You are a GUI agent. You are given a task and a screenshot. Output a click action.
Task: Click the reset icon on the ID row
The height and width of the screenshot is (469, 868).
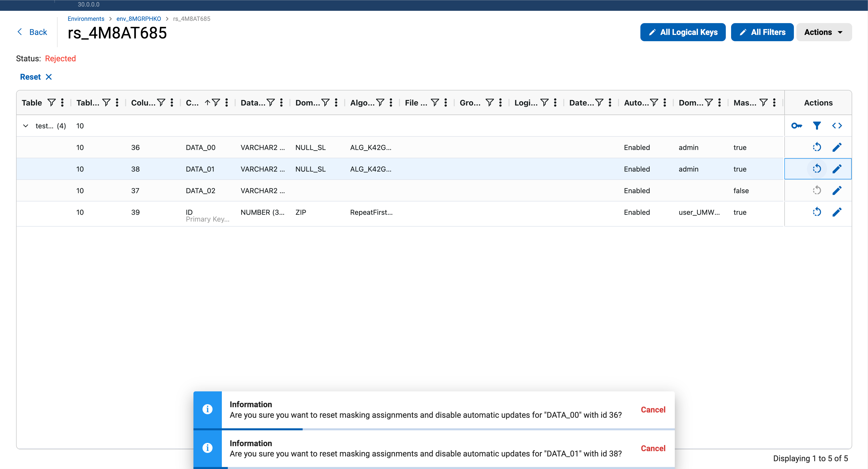tap(817, 212)
